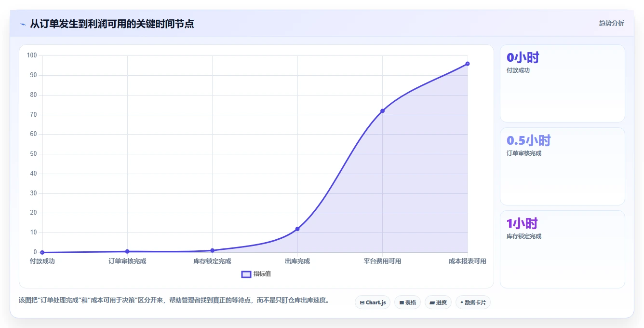This screenshot has width=644, height=328.
Task: Click the 平台费用可用 data point
Action: pos(382,111)
